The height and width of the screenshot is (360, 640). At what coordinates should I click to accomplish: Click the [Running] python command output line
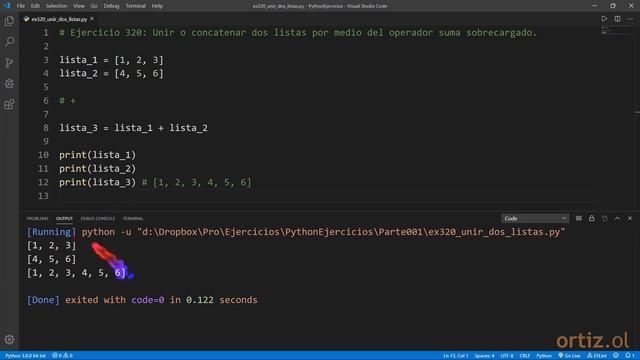point(296,232)
